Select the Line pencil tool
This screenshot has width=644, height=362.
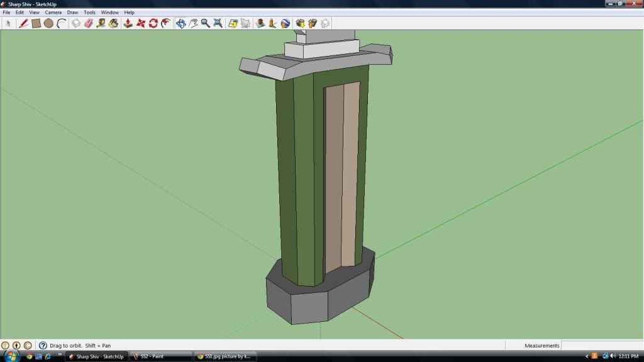click(23, 23)
